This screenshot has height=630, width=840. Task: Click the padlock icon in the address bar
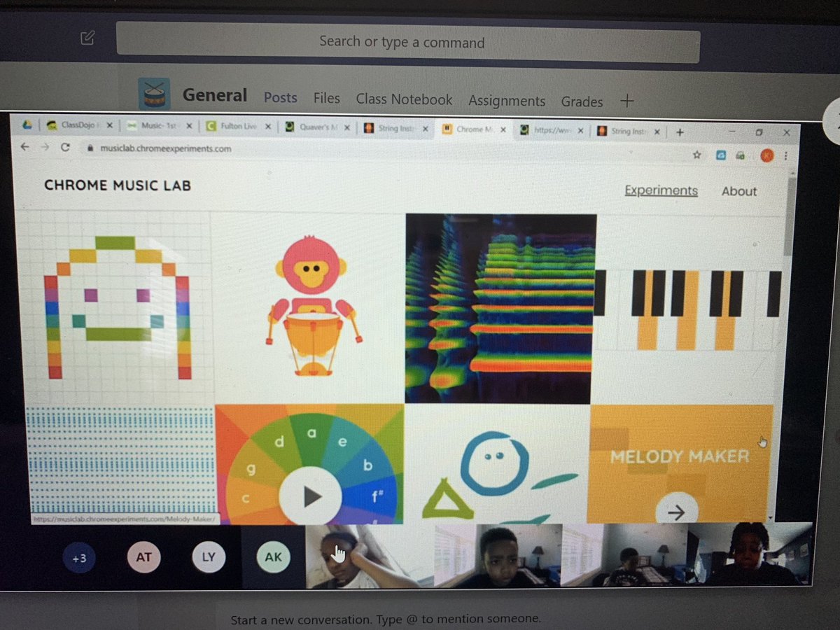tap(90, 148)
